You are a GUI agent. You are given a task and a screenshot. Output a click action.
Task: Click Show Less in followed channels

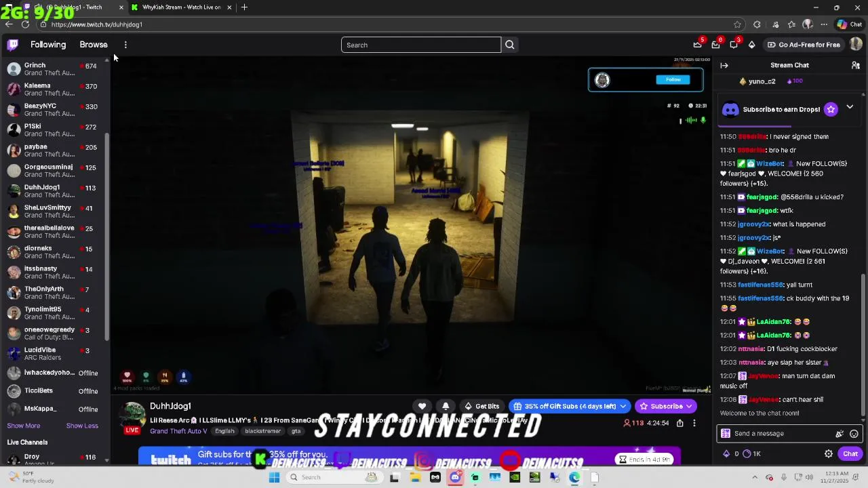tap(82, 426)
